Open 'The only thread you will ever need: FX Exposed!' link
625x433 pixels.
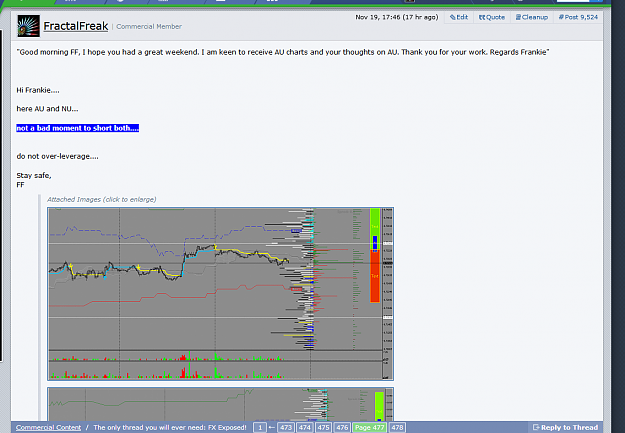[x=170, y=427]
